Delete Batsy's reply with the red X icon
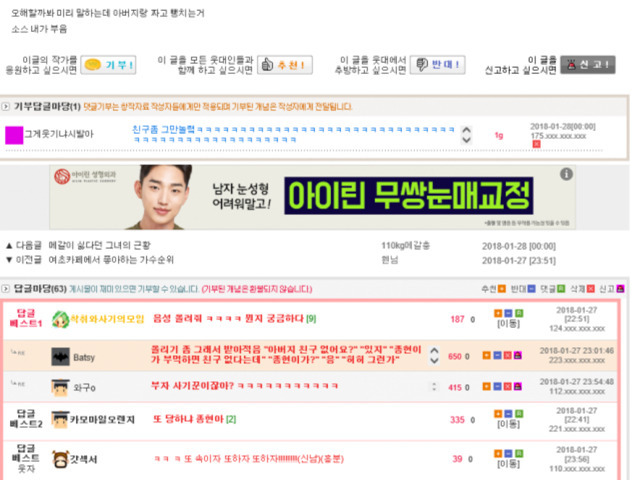640x480 pixels. tap(507, 356)
